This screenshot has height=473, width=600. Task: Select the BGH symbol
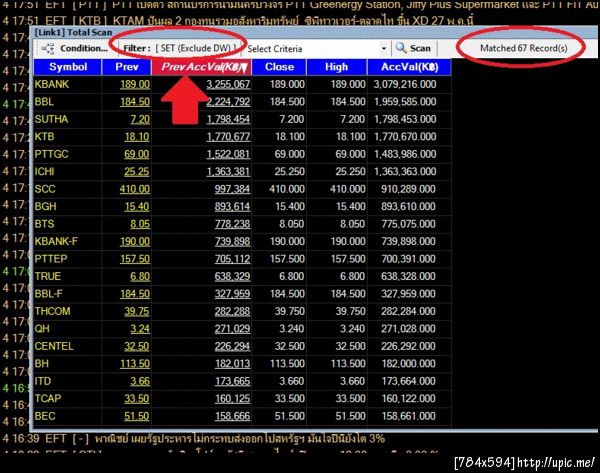coord(45,207)
